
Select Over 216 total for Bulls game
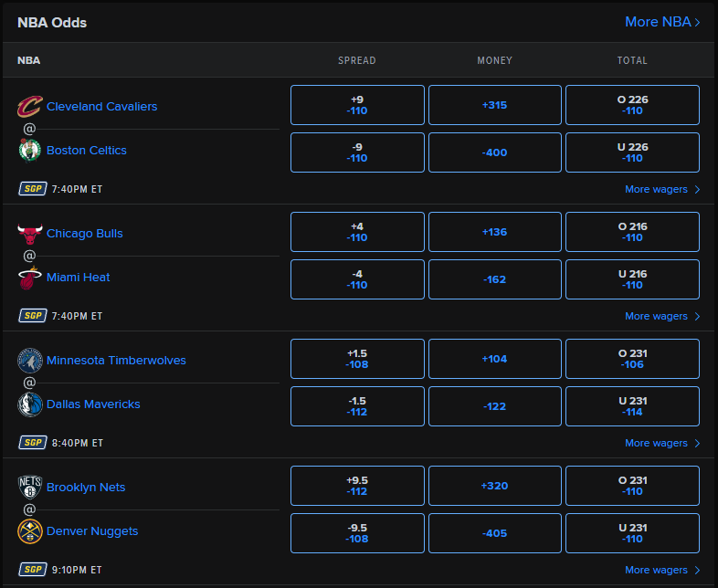[x=632, y=232]
